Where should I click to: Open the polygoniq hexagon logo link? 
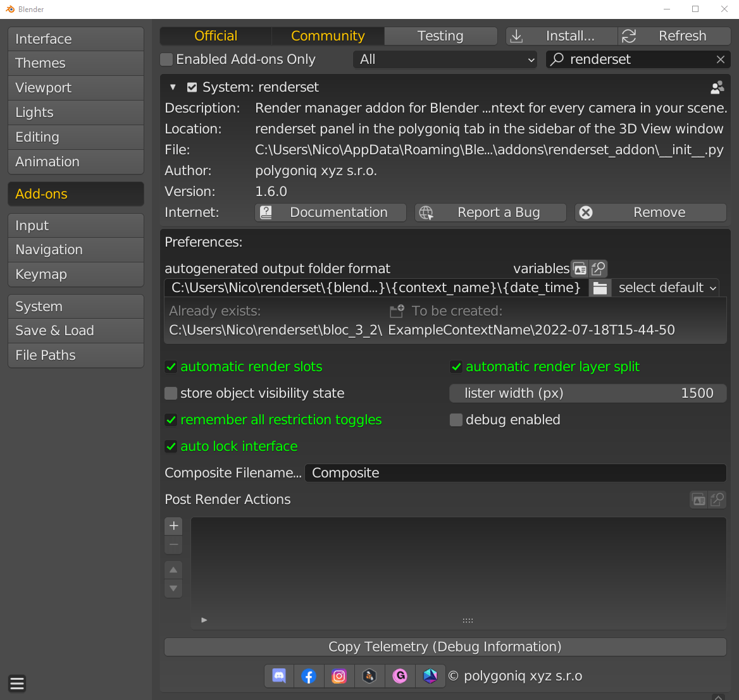pos(430,676)
